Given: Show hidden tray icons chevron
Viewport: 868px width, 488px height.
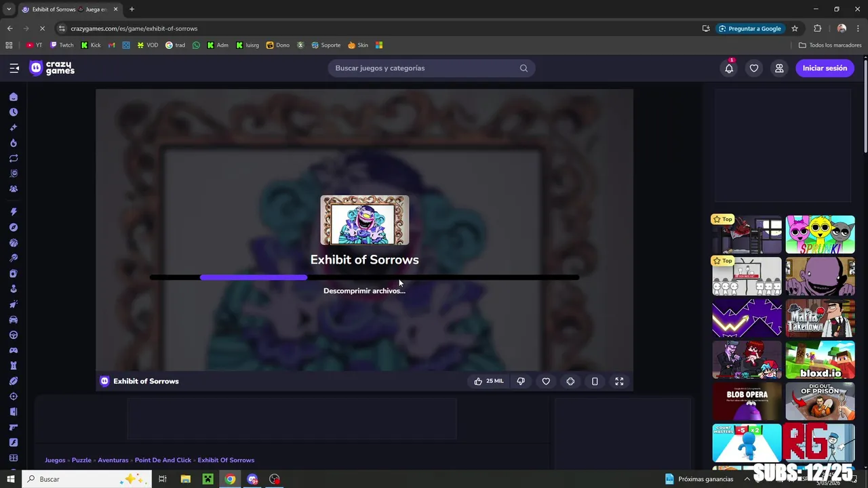Looking at the screenshot, I should click(x=747, y=479).
